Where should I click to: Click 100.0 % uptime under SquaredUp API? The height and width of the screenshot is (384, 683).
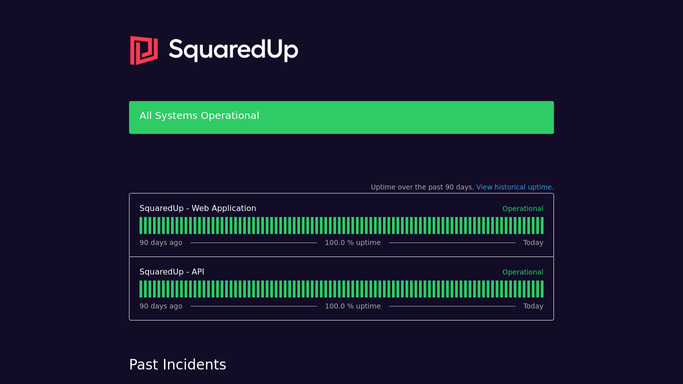click(353, 307)
